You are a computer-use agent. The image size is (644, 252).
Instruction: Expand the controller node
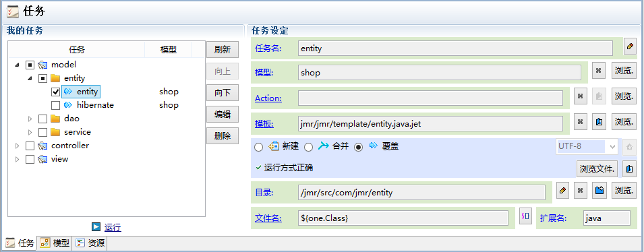pos(17,146)
